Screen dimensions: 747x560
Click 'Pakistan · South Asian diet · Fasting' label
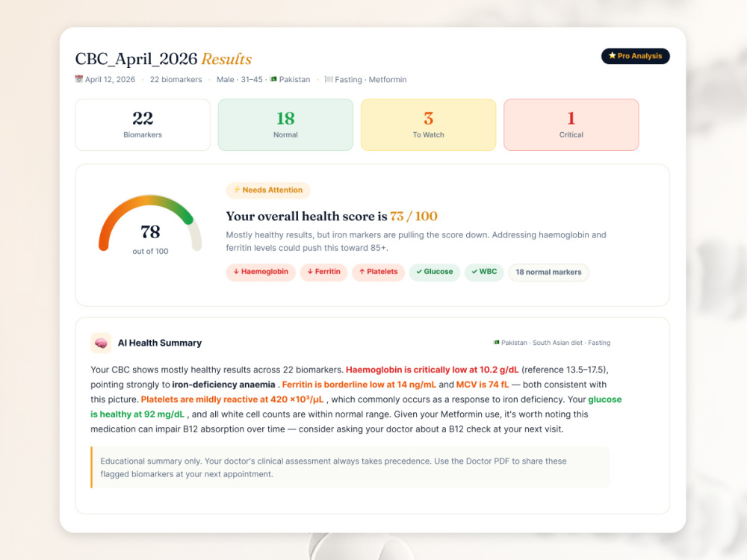click(x=556, y=343)
